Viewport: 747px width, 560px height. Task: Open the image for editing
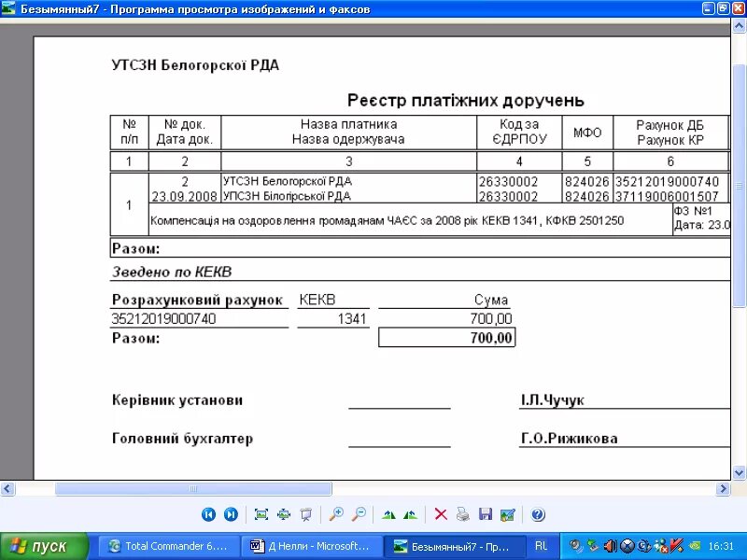pos(507,515)
